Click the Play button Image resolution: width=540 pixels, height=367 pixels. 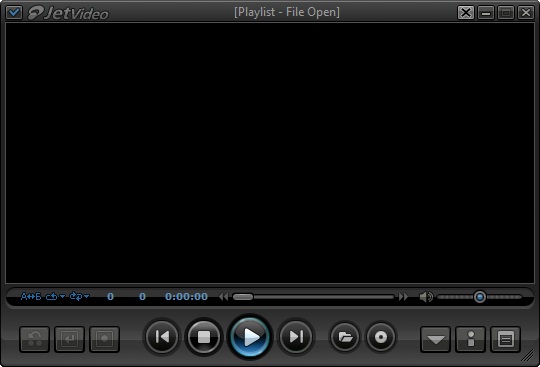tap(250, 337)
